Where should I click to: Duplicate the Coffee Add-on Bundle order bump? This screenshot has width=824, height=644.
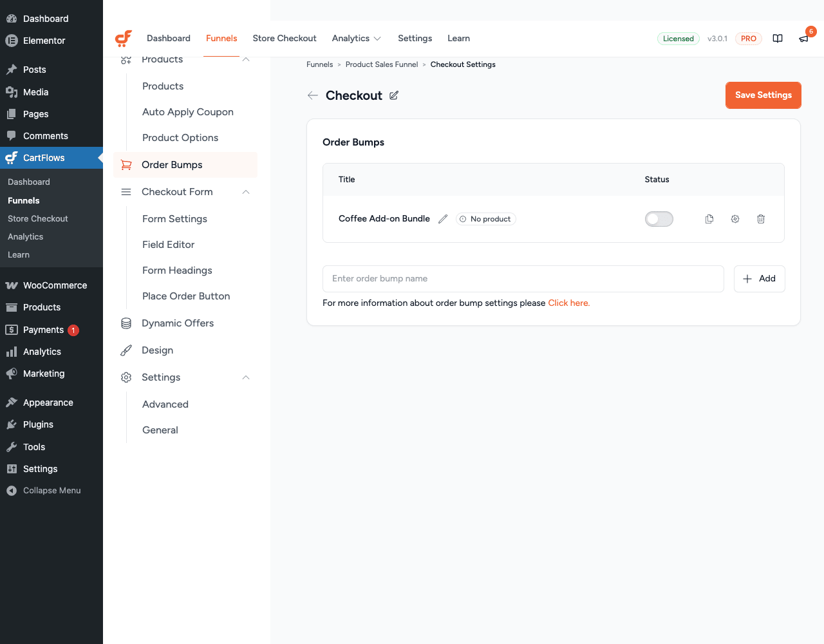click(x=709, y=219)
